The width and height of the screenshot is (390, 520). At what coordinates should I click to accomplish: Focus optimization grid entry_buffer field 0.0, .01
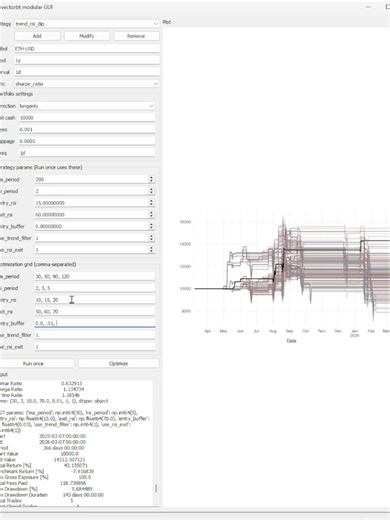95,323
